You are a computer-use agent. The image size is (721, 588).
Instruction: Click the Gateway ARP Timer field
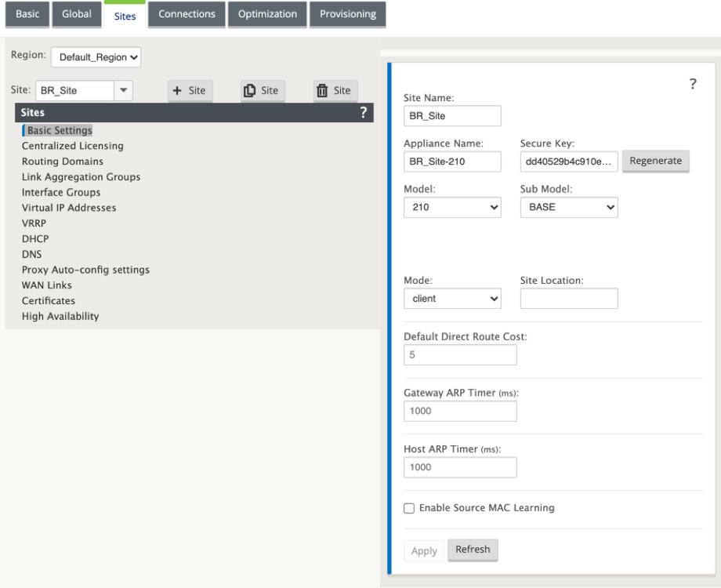[x=460, y=411]
